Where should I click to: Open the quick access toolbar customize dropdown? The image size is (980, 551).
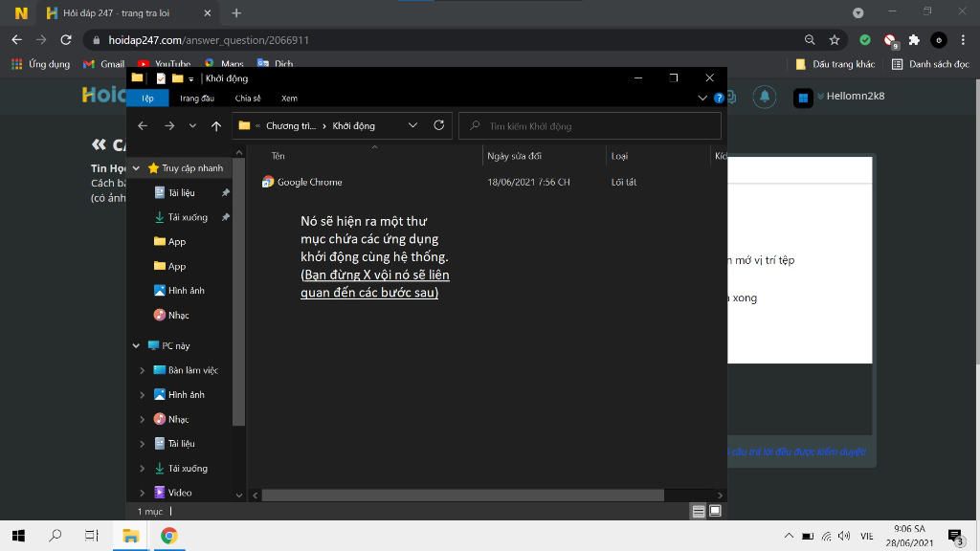[x=191, y=78]
